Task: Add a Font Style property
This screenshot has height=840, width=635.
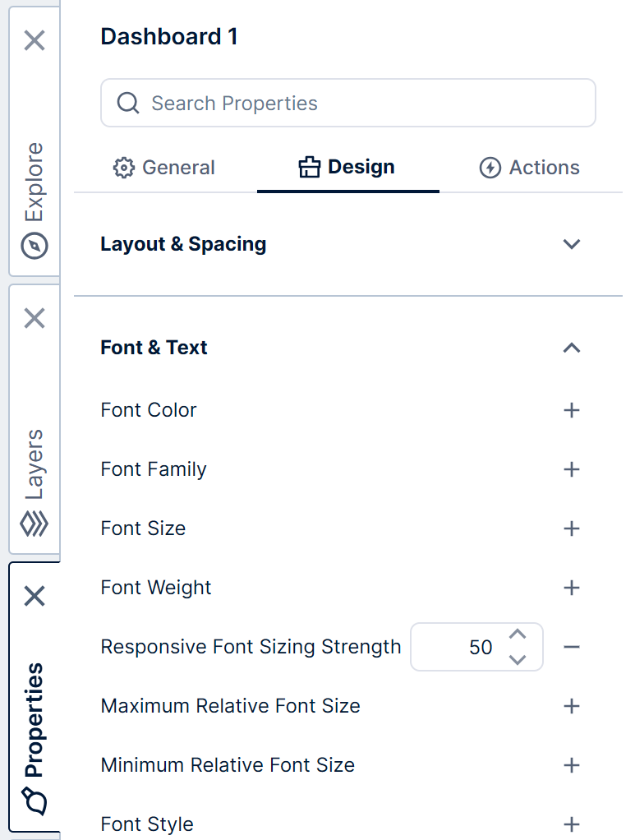Action: (572, 824)
